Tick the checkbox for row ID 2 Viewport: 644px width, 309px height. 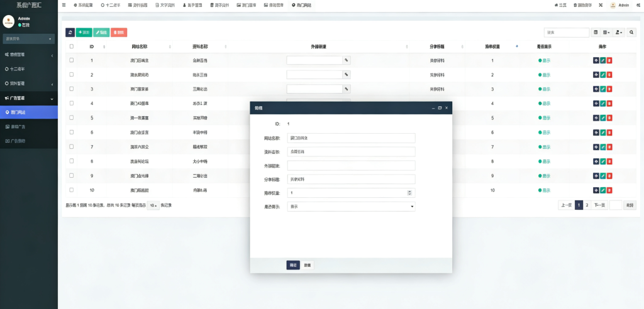(x=72, y=74)
